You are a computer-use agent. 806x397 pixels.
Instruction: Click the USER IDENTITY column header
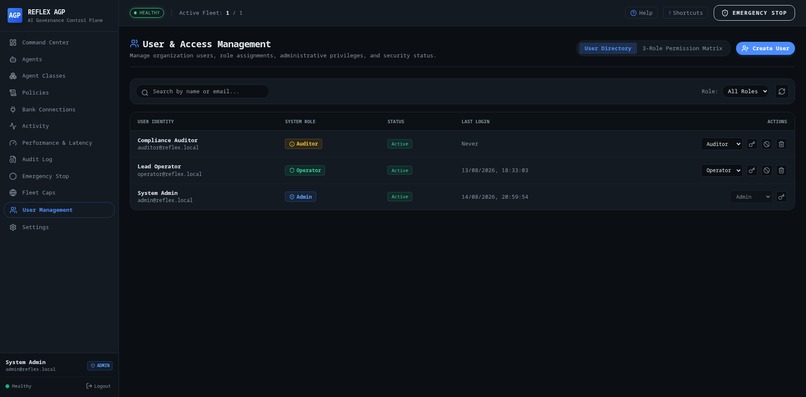pos(156,122)
